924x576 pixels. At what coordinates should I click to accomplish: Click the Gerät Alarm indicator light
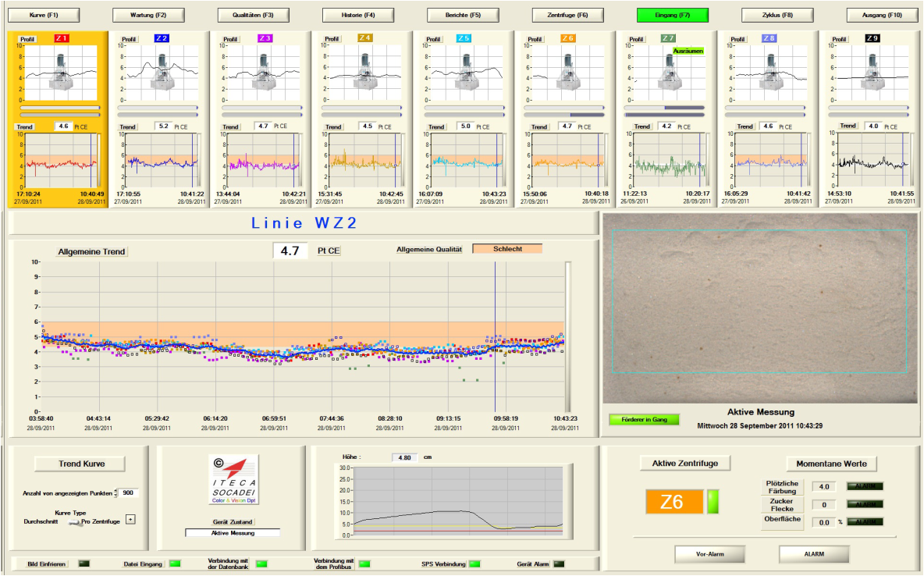pos(559,564)
